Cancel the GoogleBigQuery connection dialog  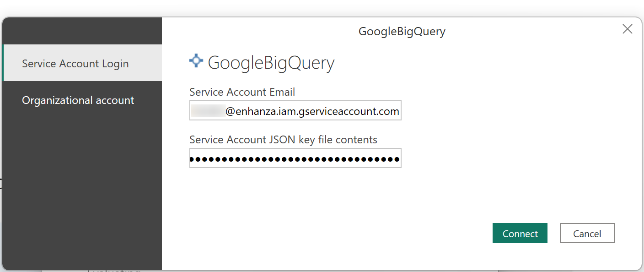point(587,233)
